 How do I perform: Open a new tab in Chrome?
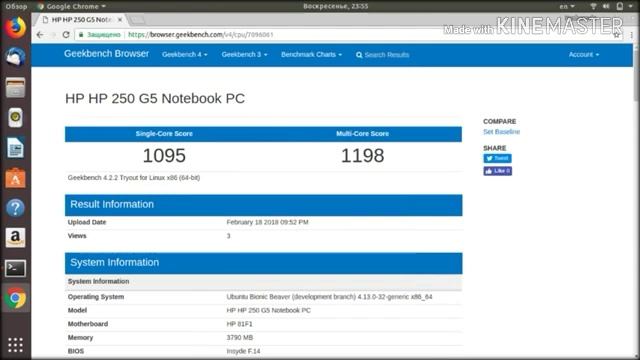137,20
